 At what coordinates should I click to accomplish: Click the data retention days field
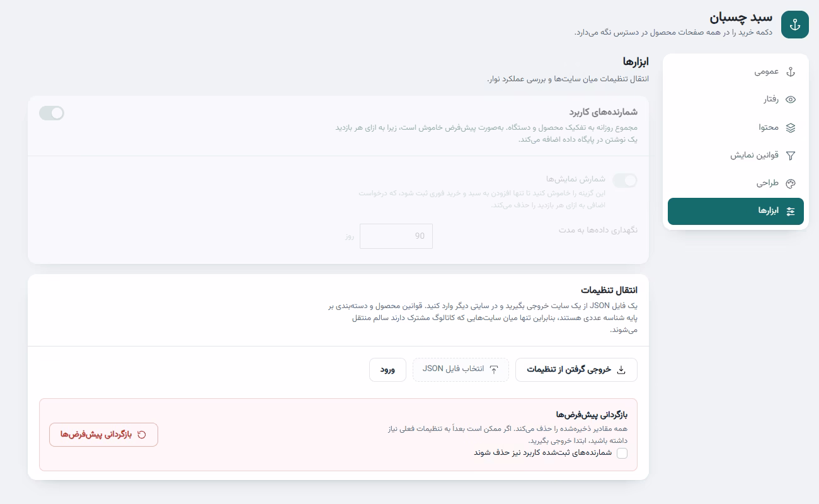[396, 236]
